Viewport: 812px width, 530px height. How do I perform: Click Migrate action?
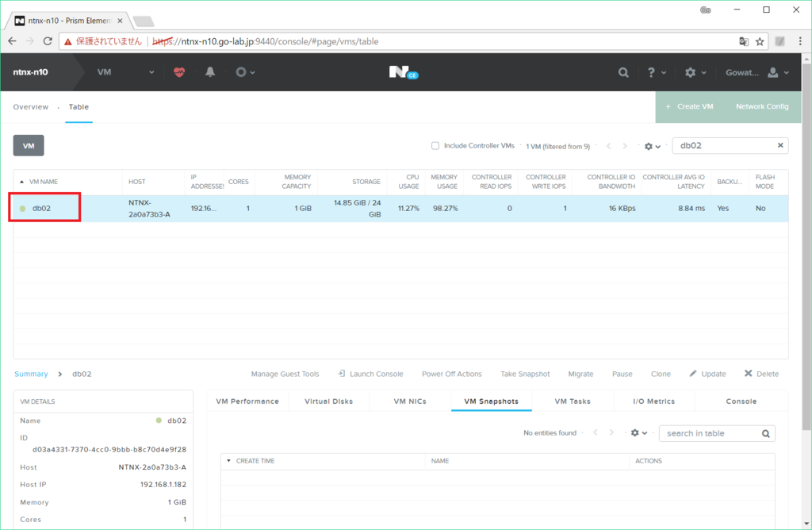click(580, 374)
